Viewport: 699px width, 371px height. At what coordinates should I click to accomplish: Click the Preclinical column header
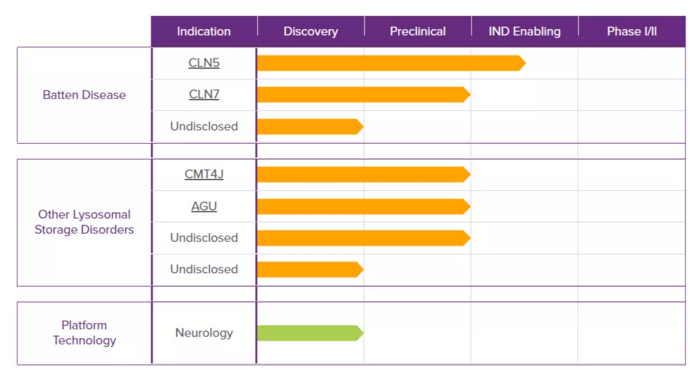click(x=418, y=31)
